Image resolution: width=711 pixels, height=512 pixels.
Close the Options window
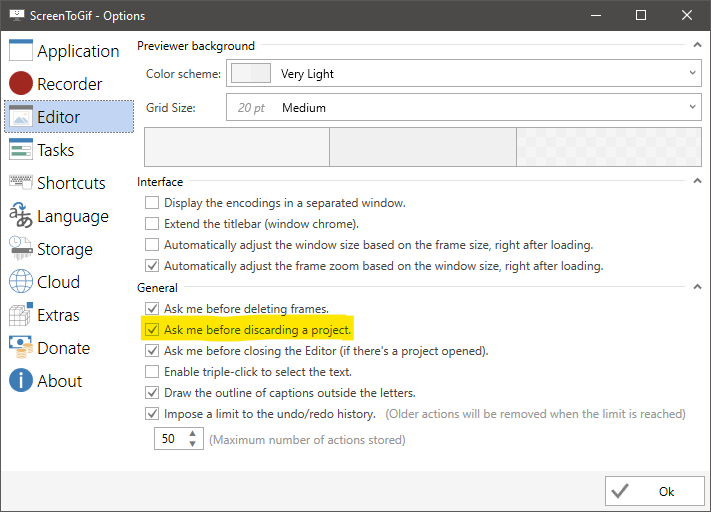[x=687, y=15]
